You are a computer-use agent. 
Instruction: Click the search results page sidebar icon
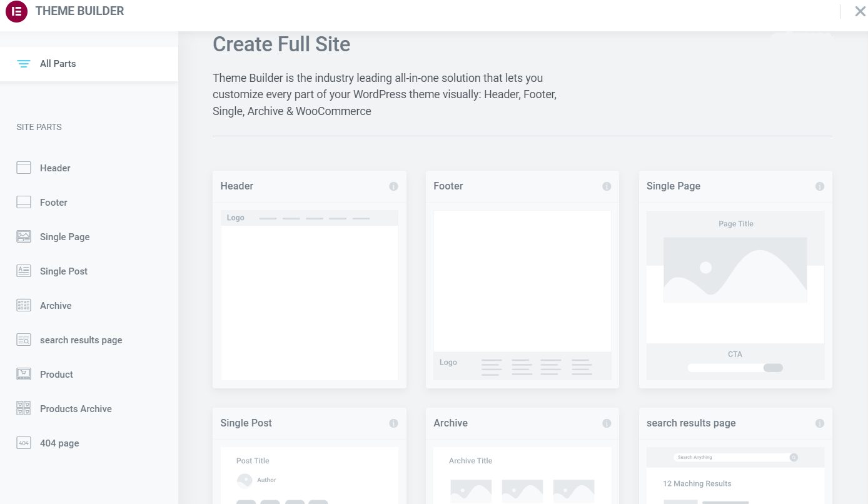[x=24, y=340]
